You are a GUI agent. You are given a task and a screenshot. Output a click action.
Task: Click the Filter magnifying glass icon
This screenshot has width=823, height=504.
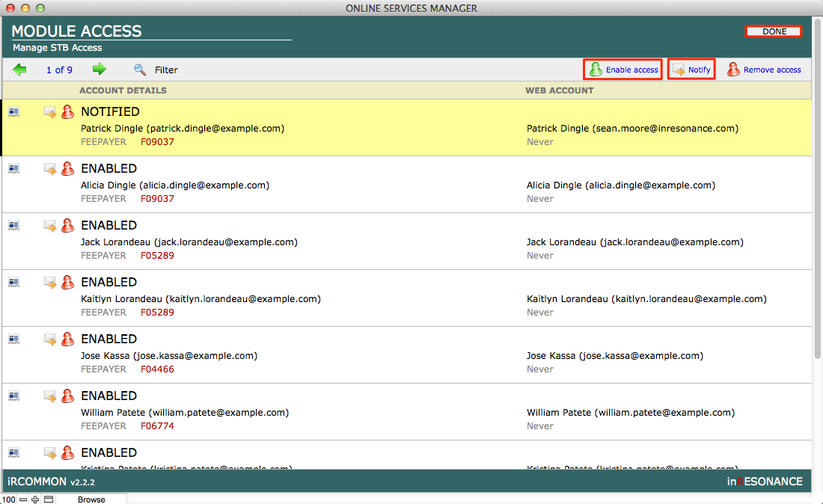tap(140, 70)
